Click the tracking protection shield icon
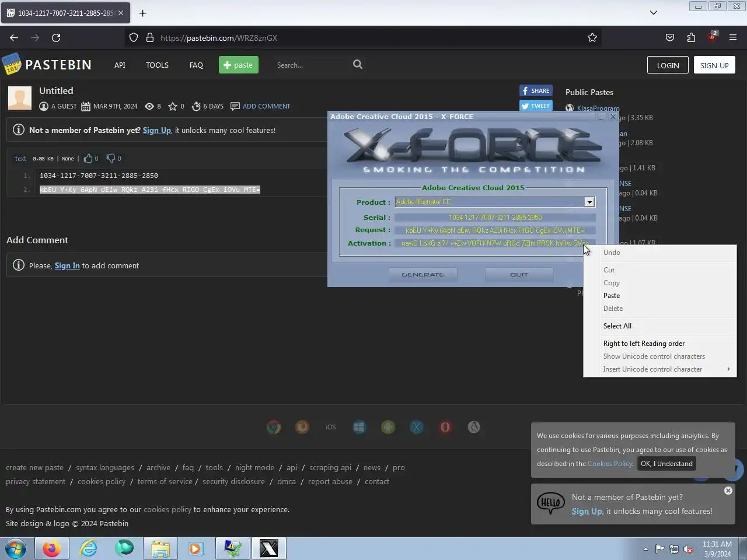The image size is (747, 560). [x=134, y=38]
